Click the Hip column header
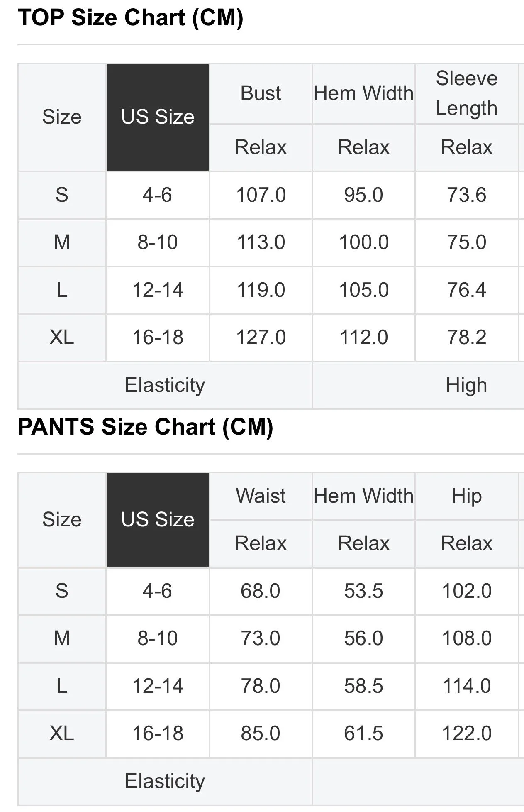Image resolution: width=524 pixels, height=812 pixels. (x=466, y=496)
